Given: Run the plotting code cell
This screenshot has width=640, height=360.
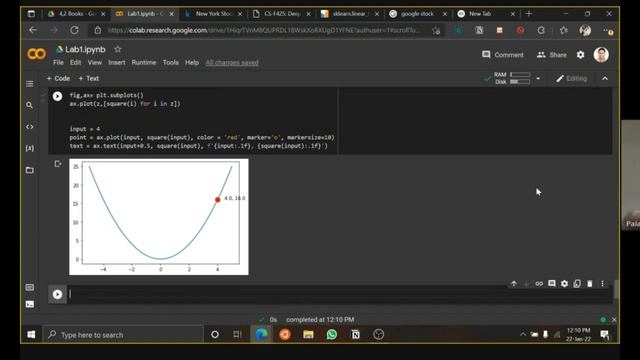Looking at the screenshot, I should [57, 96].
